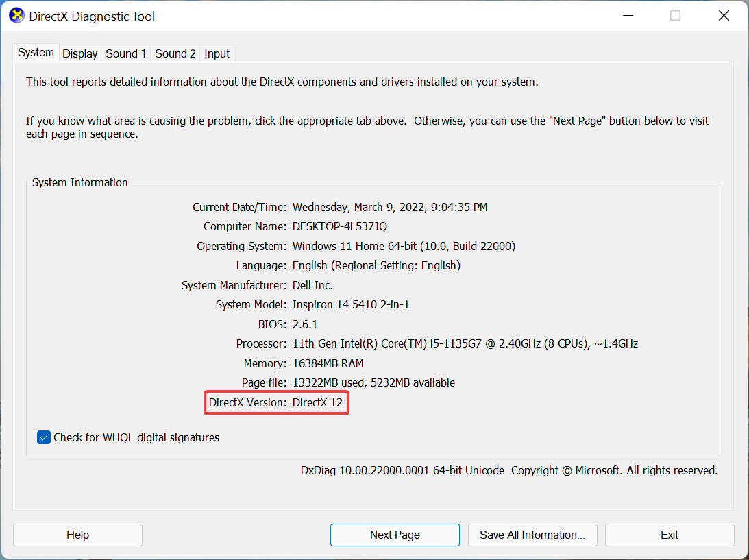Screen dimensions: 749x560
Task: Click the DirectX Version value text
Action: click(x=318, y=402)
